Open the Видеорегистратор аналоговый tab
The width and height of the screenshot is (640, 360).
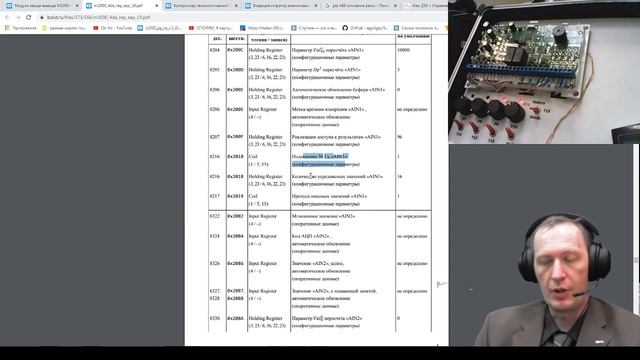click(280, 6)
